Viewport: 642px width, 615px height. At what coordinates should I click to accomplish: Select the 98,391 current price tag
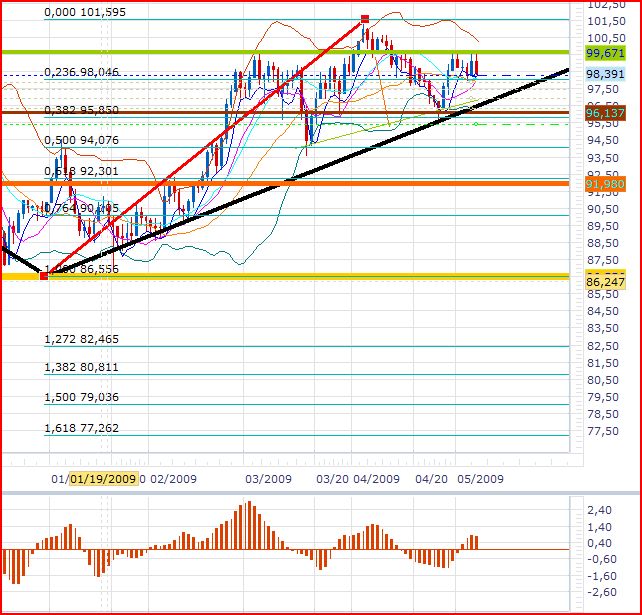coord(605,74)
